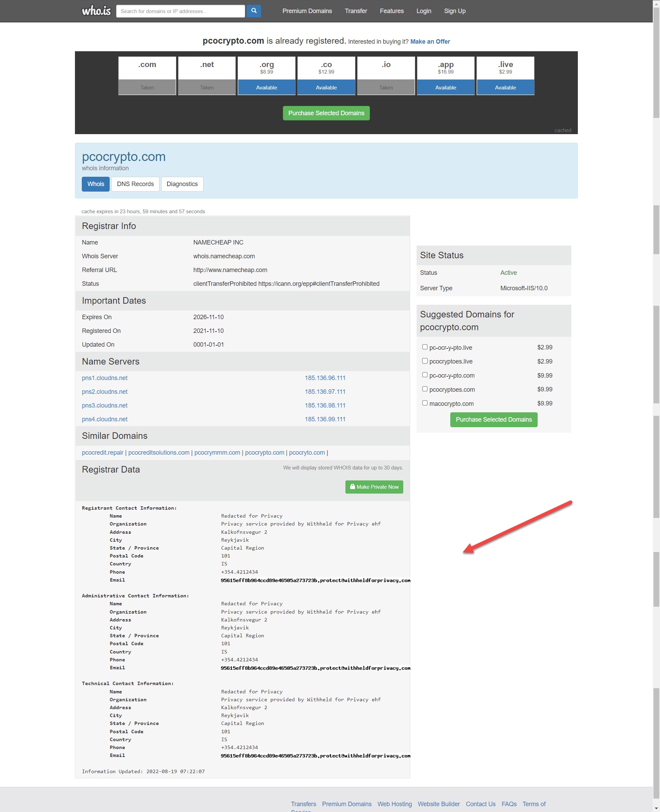Click Login in the navigation bar
The image size is (660, 812).
[x=423, y=11]
